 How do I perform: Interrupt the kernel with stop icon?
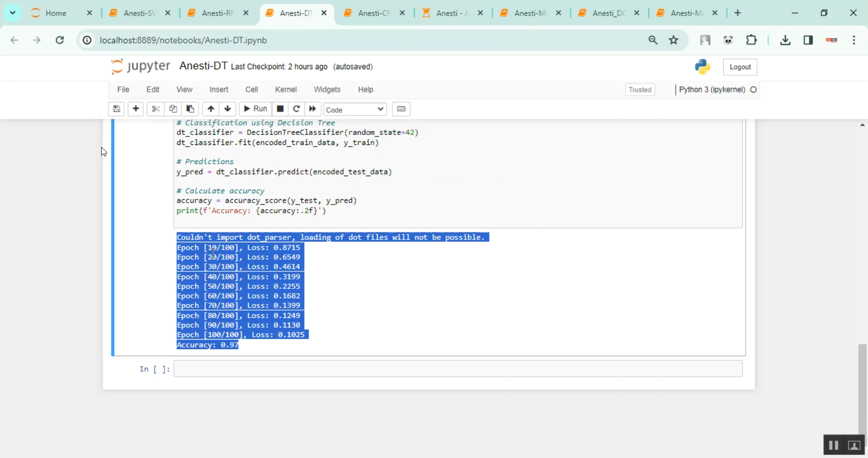pyautogui.click(x=279, y=109)
